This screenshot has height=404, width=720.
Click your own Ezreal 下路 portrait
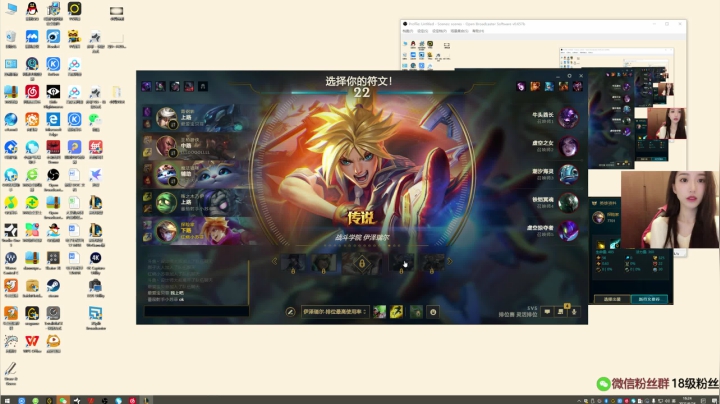pyautogui.click(x=166, y=230)
